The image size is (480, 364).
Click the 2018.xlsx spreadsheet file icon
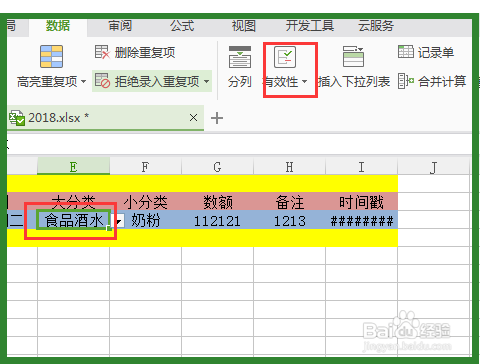coord(16,118)
